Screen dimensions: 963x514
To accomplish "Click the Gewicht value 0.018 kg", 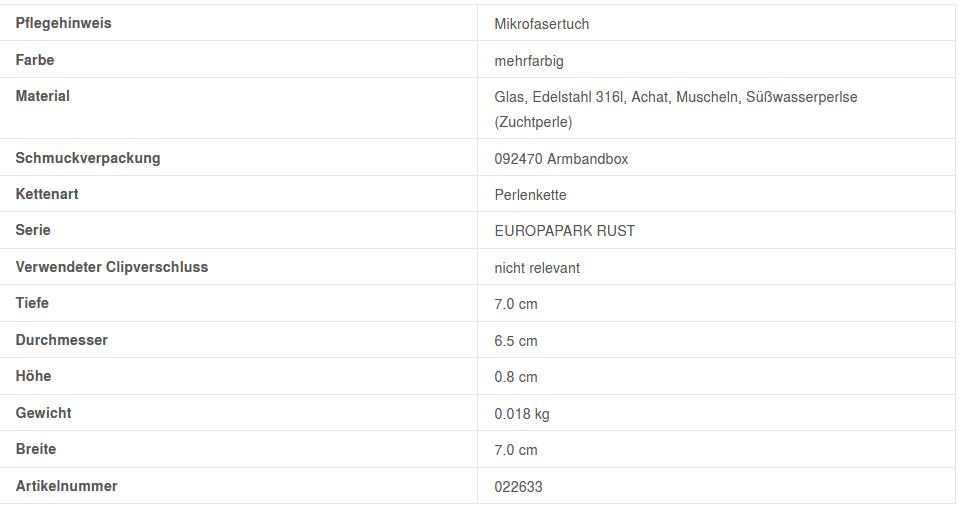I will [522, 414].
